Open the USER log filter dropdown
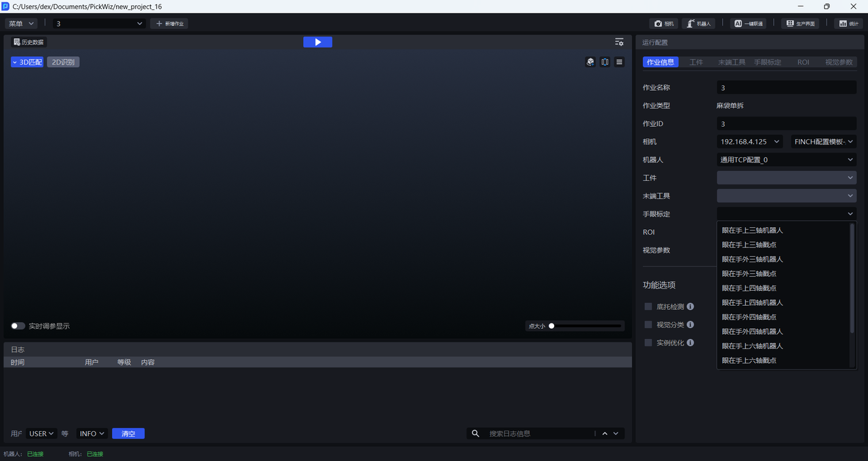868x461 pixels. click(41, 434)
